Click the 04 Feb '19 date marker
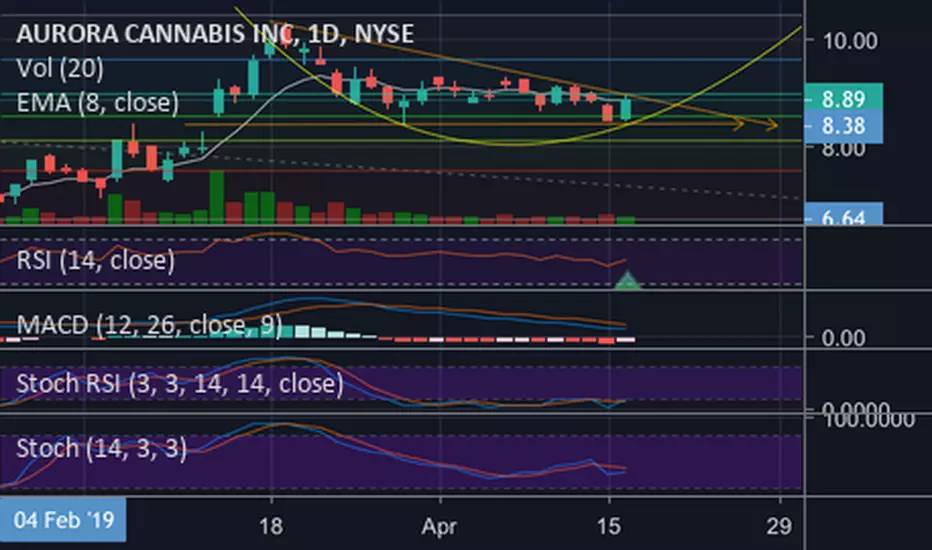This screenshot has width=932, height=550. 63,520
